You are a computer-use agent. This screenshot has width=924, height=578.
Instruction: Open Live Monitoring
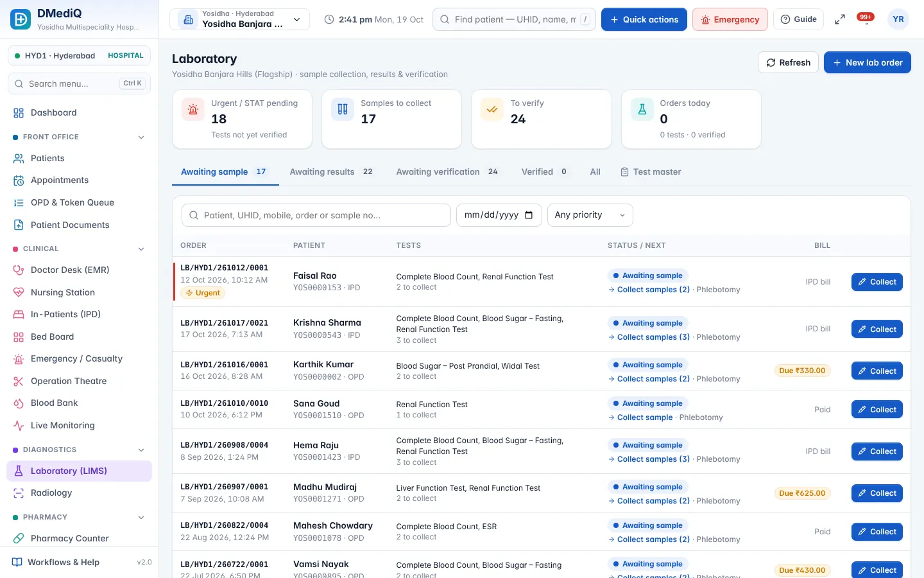[x=79, y=425]
